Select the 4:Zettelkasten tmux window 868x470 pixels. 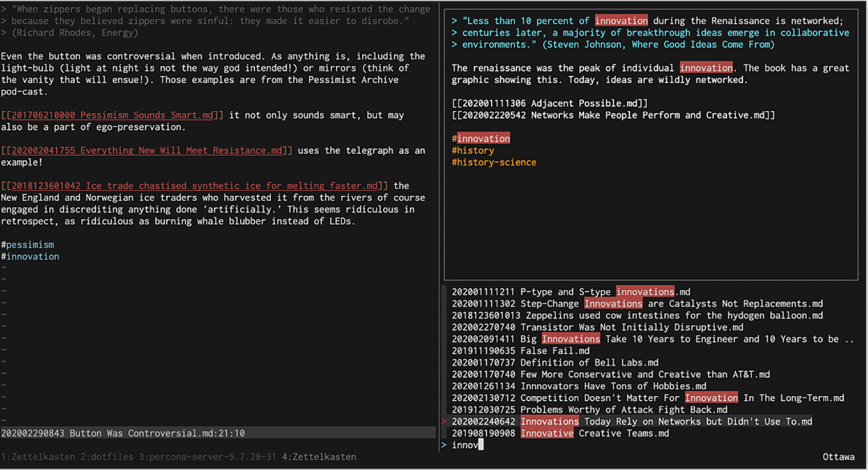point(319,457)
